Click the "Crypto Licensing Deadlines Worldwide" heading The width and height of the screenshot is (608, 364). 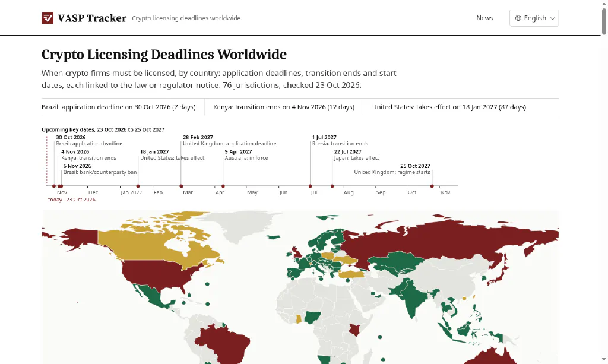pos(164,55)
